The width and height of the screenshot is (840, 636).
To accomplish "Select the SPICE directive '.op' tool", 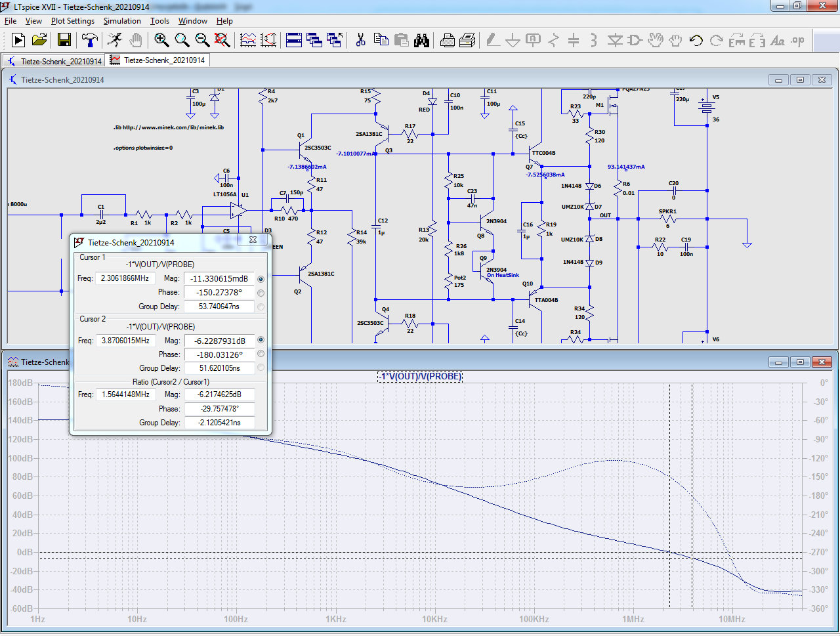I will tap(797, 40).
